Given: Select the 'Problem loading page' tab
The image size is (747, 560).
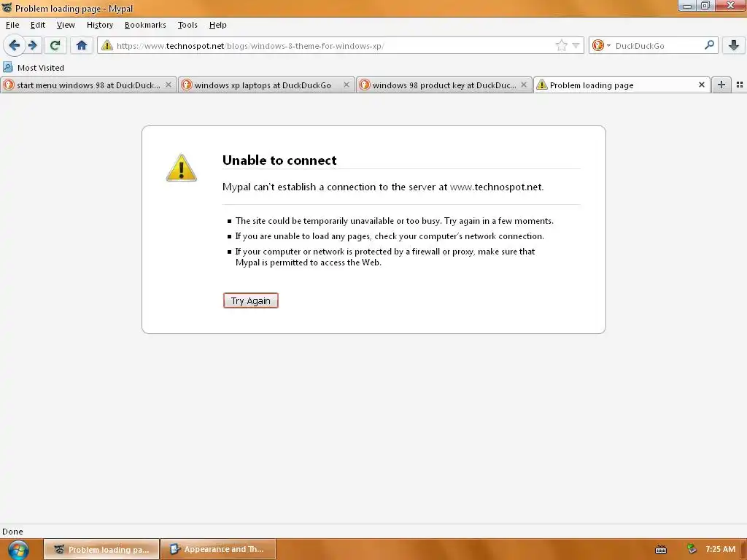Looking at the screenshot, I should pos(622,85).
